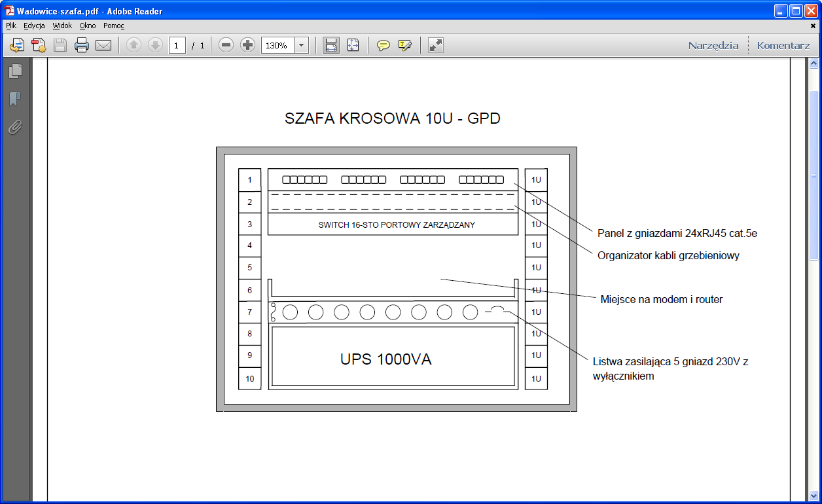Open the Widok menu

tap(63, 26)
